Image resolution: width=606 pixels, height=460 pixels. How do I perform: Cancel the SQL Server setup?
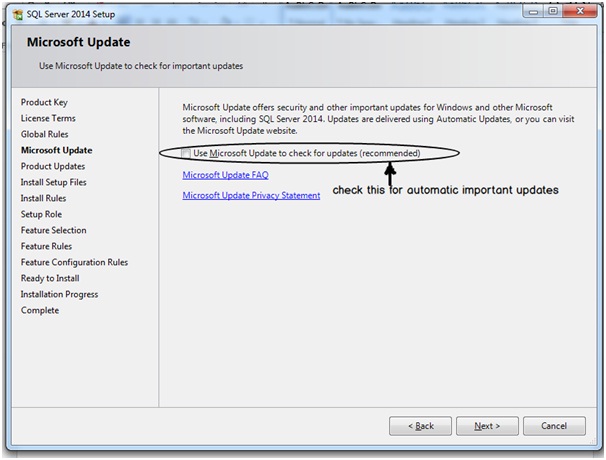point(554,426)
